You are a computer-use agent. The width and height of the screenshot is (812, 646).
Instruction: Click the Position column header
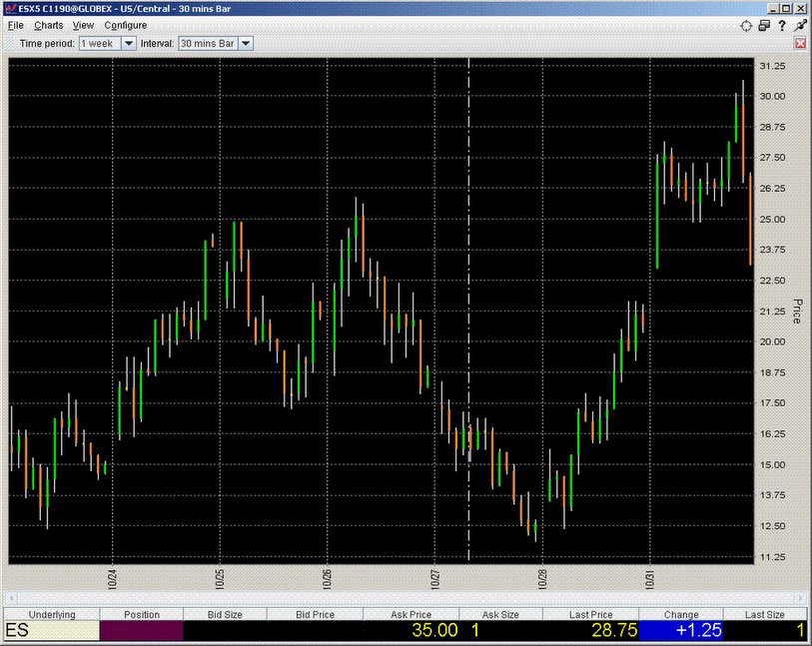pyautogui.click(x=142, y=614)
